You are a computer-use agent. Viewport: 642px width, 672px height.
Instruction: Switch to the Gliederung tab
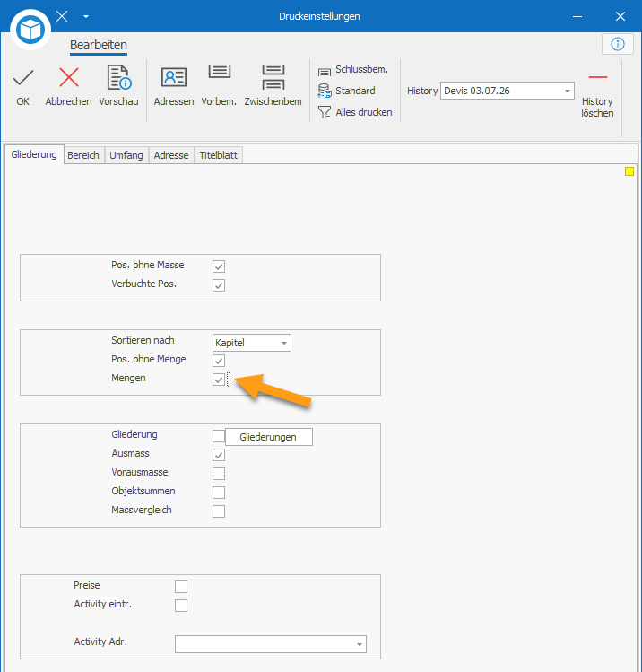pyautogui.click(x=34, y=154)
